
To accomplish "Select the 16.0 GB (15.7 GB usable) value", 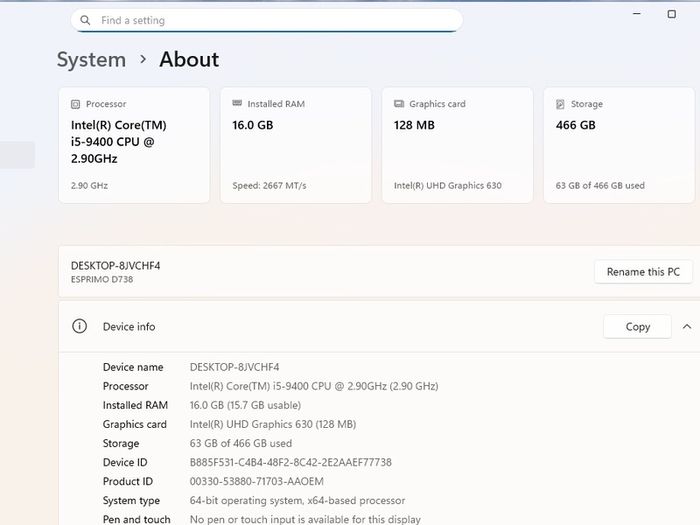I will coord(245,405).
